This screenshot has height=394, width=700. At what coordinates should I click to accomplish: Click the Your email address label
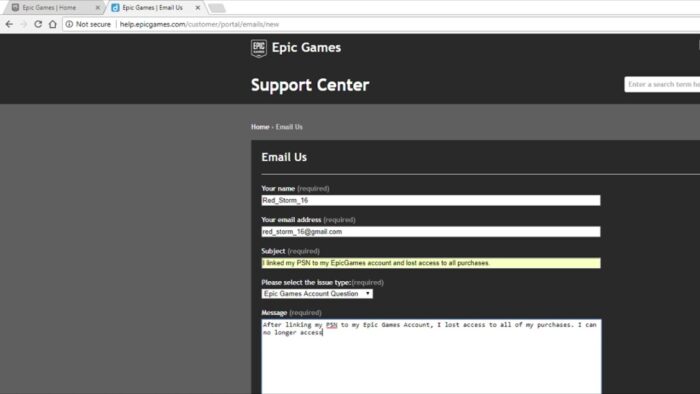pos(291,220)
